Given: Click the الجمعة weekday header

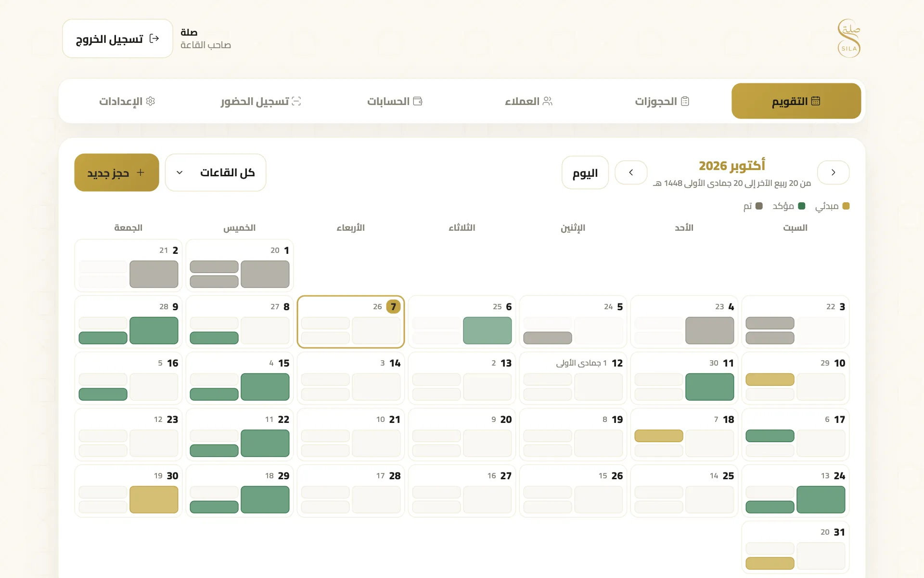Looking at the screenshot, I should 128,228.
